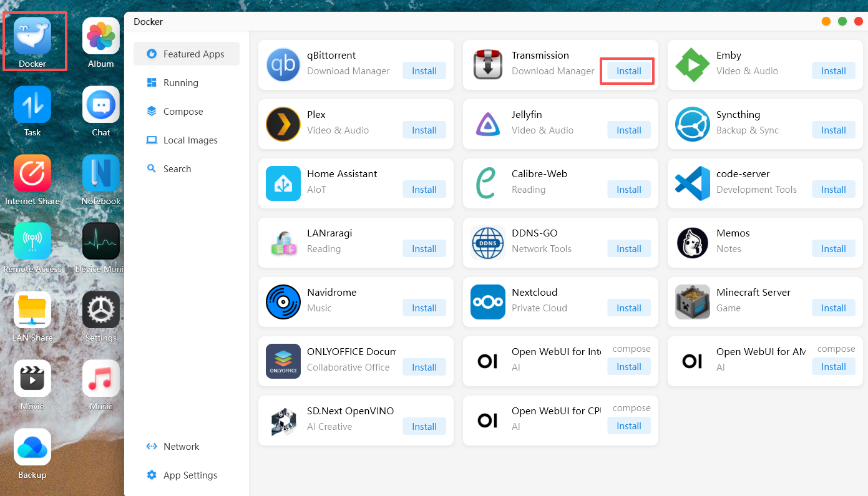Install the Memos app
Image resolution: width=868 pixels, height=496 pixels.
click(x=834, y=249)
